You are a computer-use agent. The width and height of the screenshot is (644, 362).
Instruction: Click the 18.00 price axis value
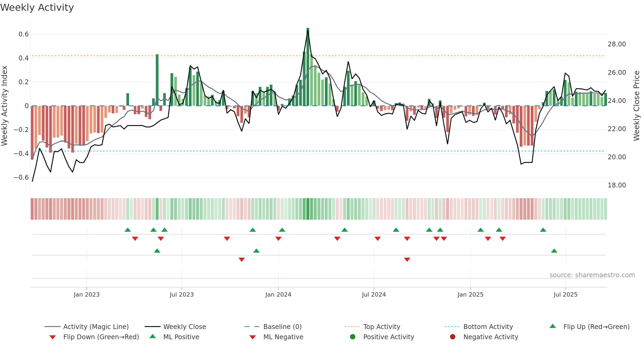(x=617, y=185)
